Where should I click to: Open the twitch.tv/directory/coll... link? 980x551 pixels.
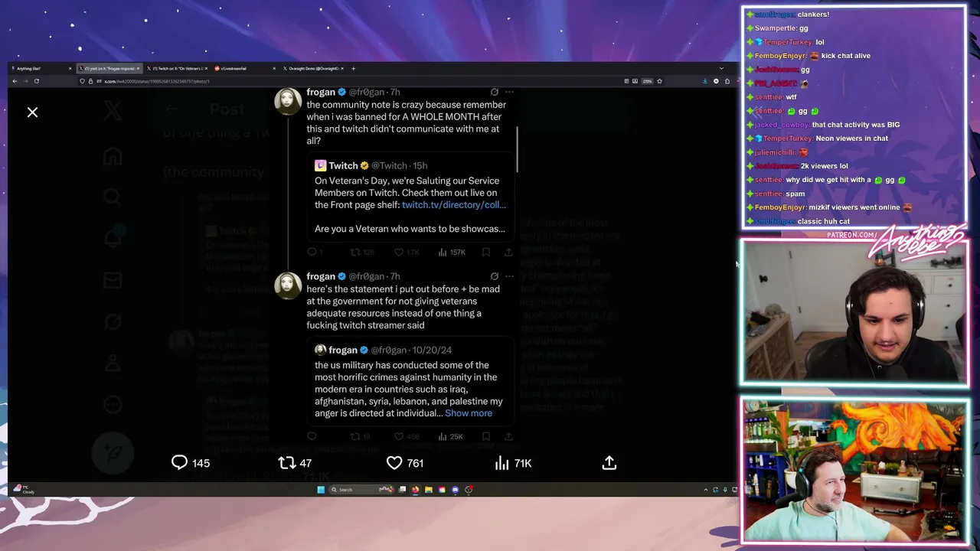point(454,204)
